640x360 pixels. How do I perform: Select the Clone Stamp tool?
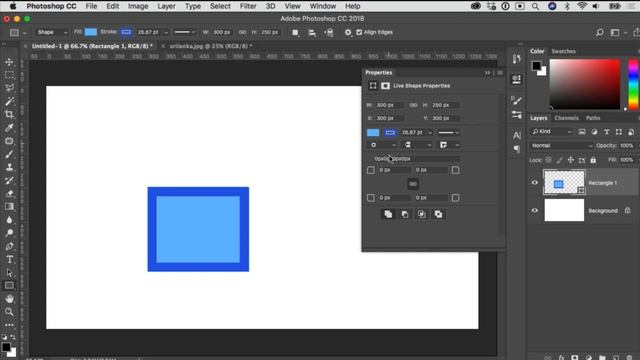pyautogui.click(x=9, y=167)
